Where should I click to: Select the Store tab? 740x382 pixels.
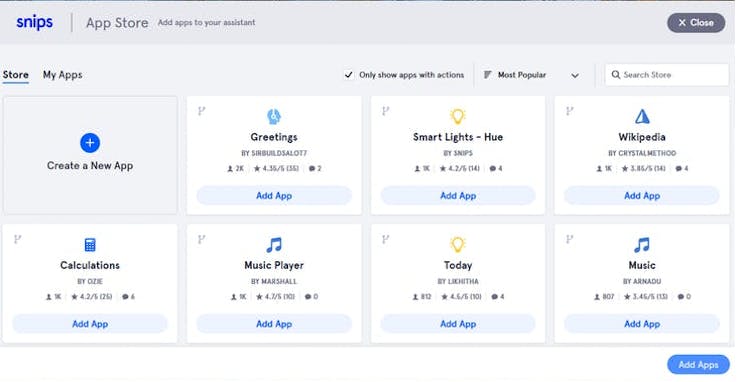(16, 75)
